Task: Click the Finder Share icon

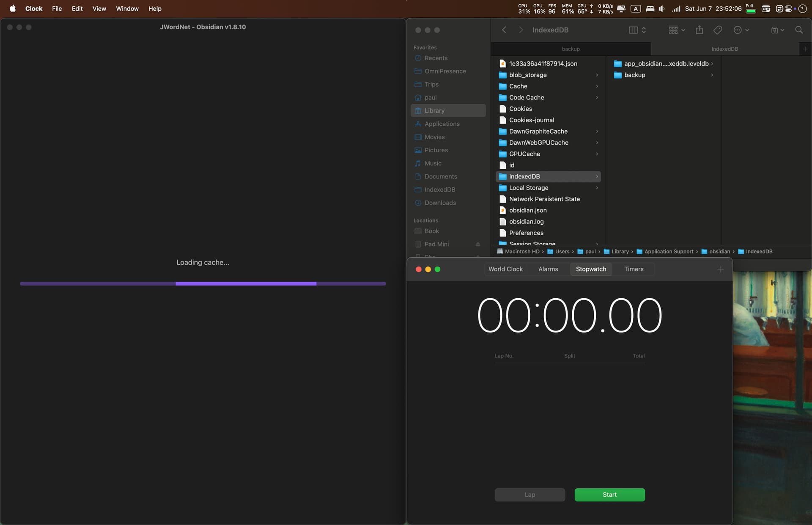Action: [x=700, y=30]
